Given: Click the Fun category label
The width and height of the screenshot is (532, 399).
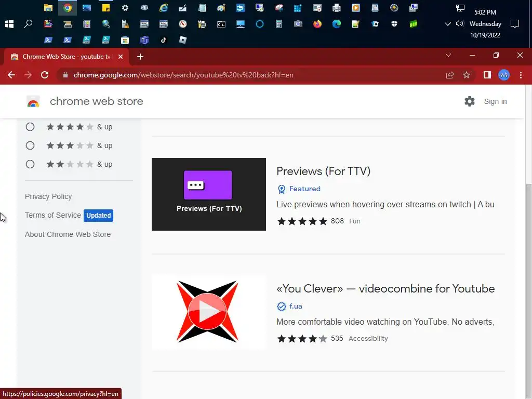Looking at the screenshot, I should (x=354, y=221).
